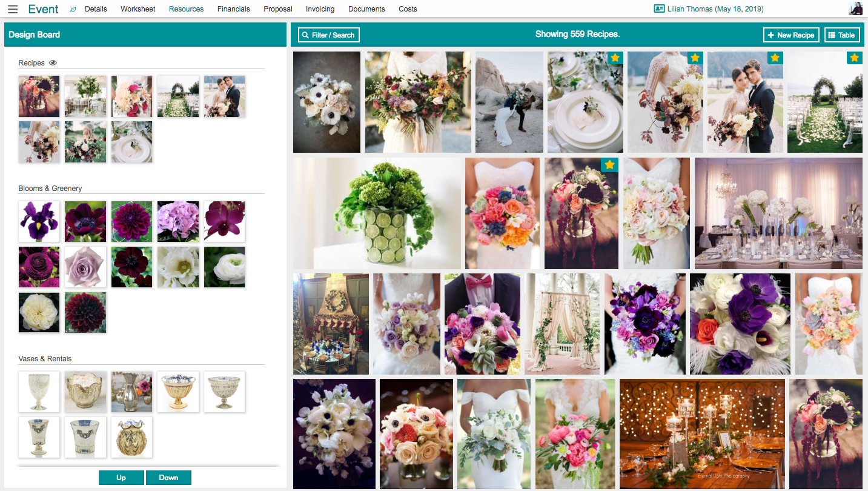The height and width of the screenshot is (491, 868).
Task: Click the "Blooms & Greenery" section heading
Action: (50, 189)
